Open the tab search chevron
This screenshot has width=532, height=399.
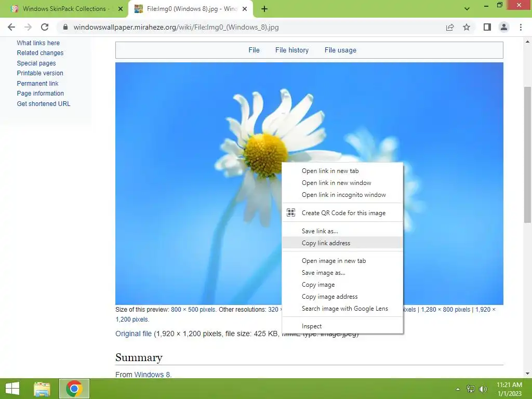pyautogui.click(x=467, y=9)
